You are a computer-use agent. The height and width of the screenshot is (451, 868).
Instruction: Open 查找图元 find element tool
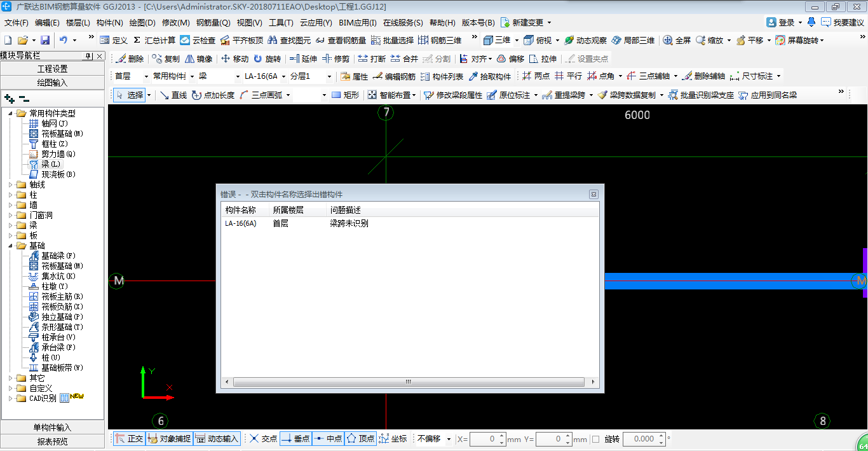pyautogui.click(x=290, y=40)
